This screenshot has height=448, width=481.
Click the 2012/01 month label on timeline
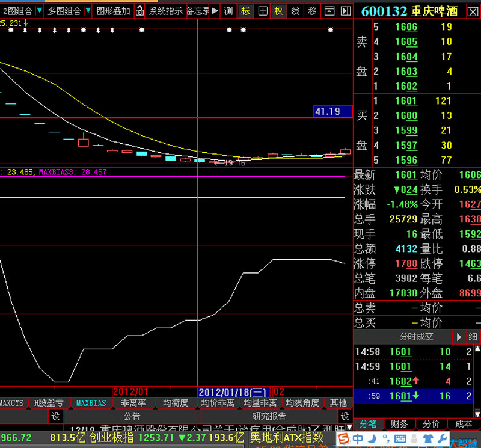click(130, 392)
